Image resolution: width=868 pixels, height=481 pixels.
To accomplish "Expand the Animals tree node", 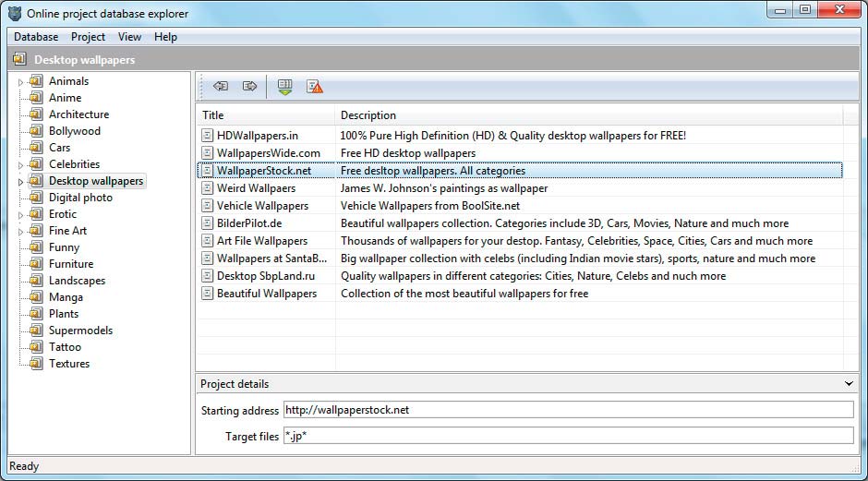I will pyautogui.click(x=20, y=82).
